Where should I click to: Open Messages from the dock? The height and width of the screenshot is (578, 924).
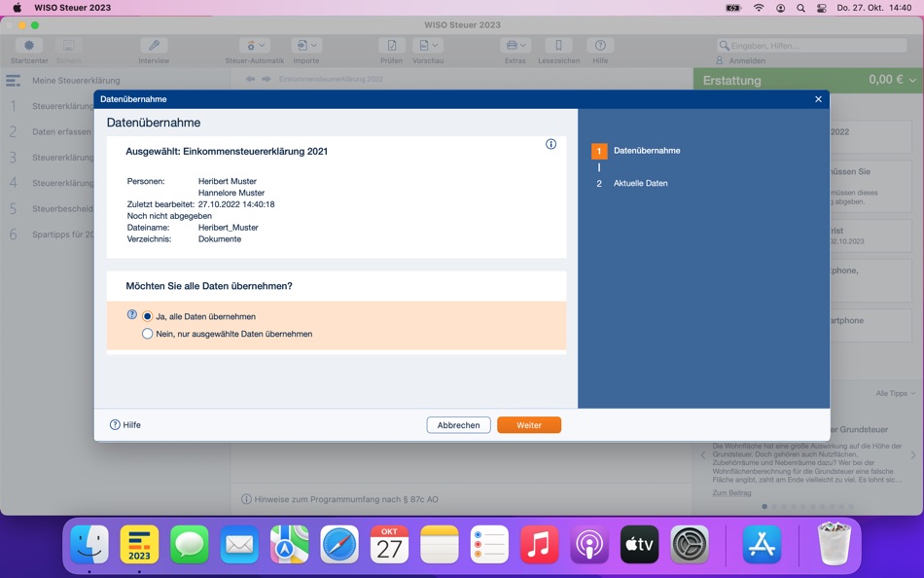click(x=189, y=544)
